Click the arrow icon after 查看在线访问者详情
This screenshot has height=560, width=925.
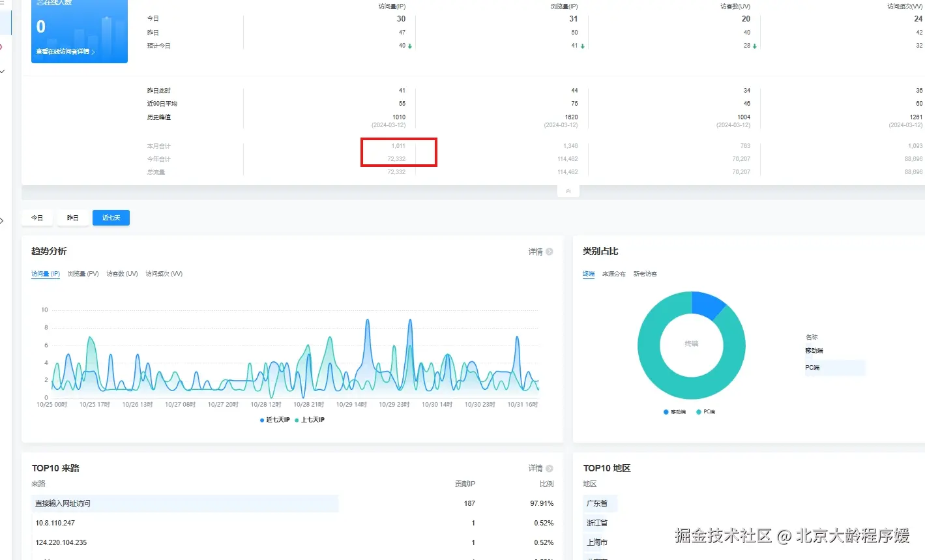[x=93, y=51]
